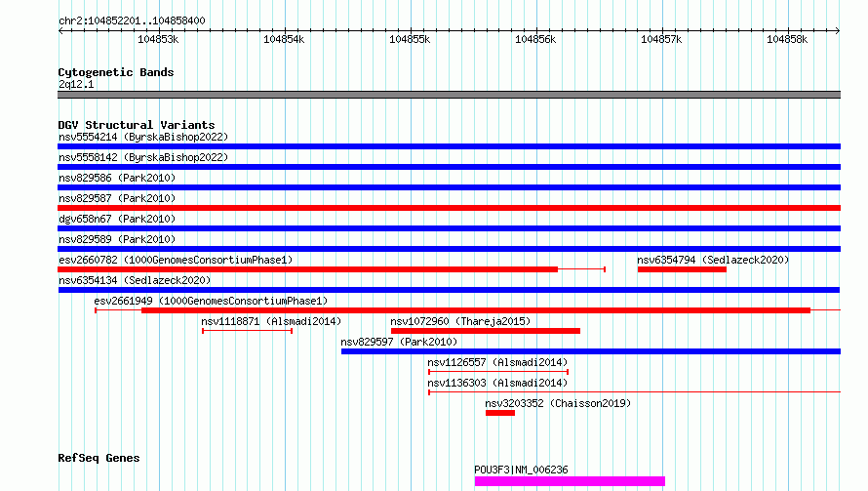Click the magenta POU3F3 gene bar

[x=570, y=481]
